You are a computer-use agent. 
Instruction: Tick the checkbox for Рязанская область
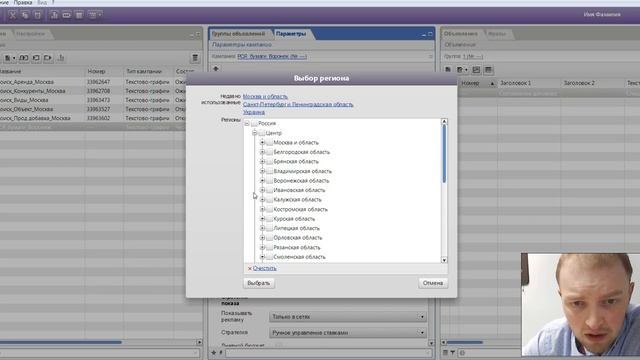pyautogui.click(x=269, y=247)
